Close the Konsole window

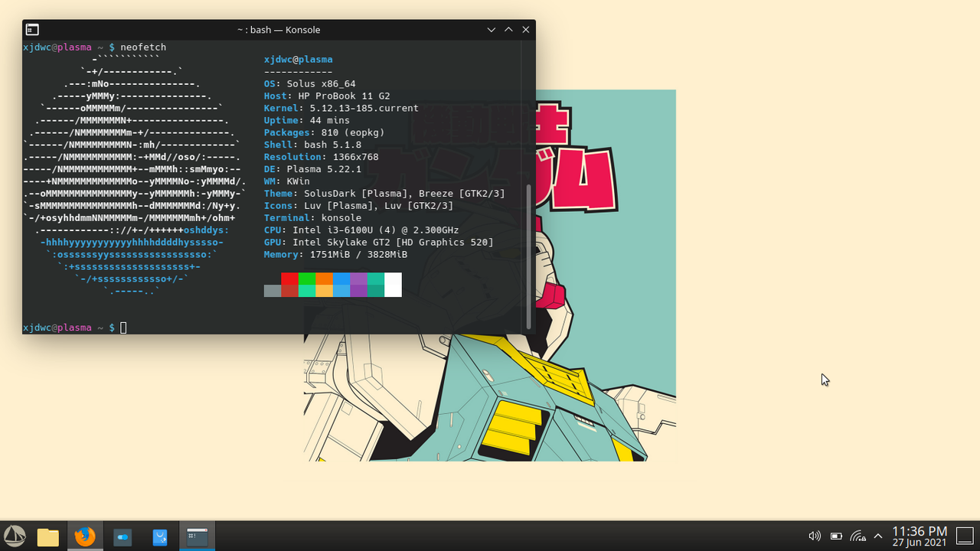(526, 30)
